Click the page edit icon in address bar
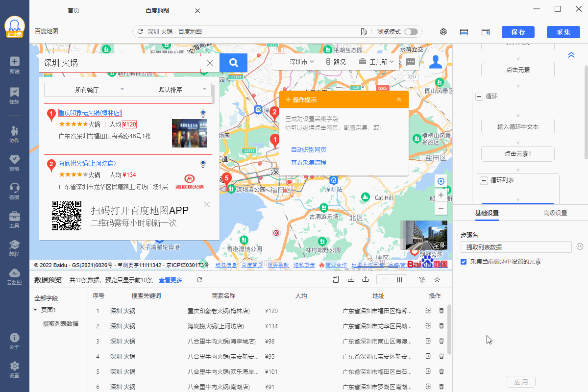Screen dimensions: 588x392 (364, 32)
